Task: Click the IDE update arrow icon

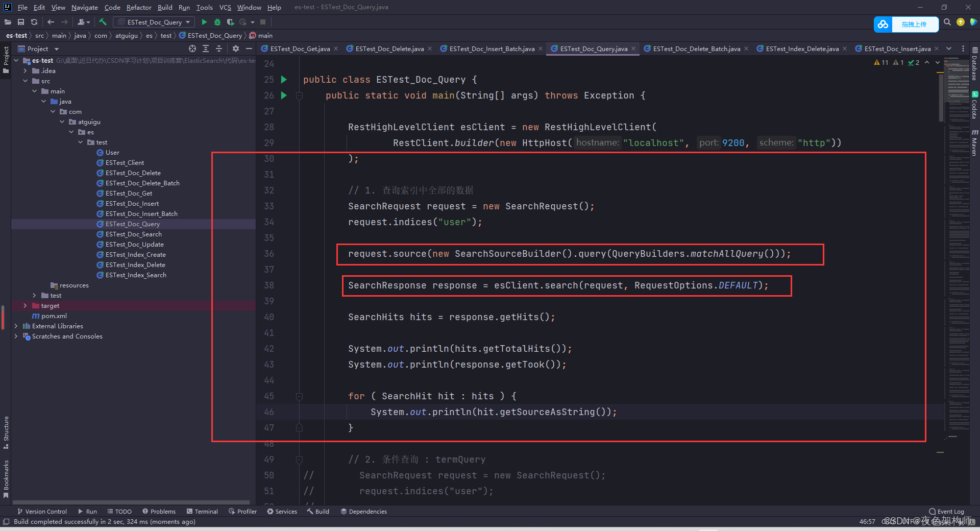Action: coord(961,22)
